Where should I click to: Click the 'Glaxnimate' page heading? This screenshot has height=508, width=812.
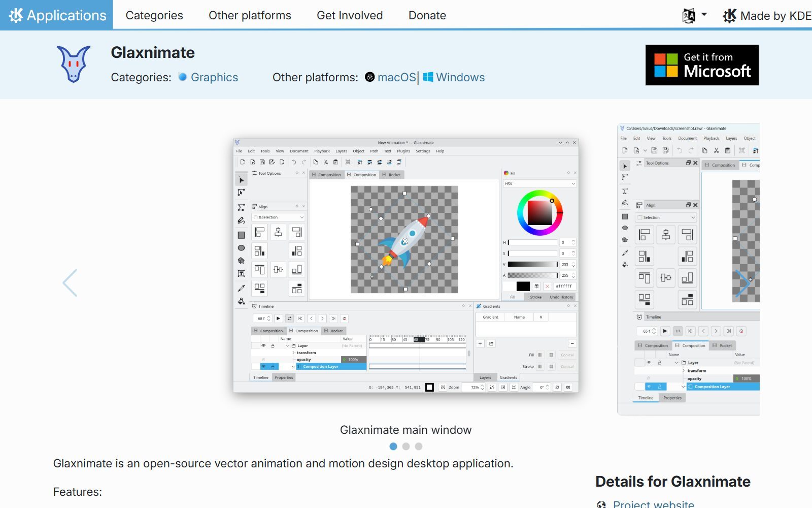(153, 52)
